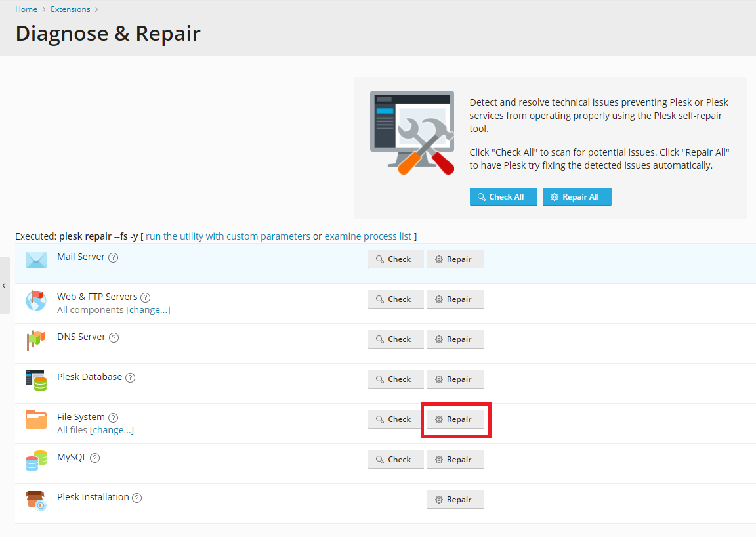Select the 'Mail Server' label

coord(81,257)
